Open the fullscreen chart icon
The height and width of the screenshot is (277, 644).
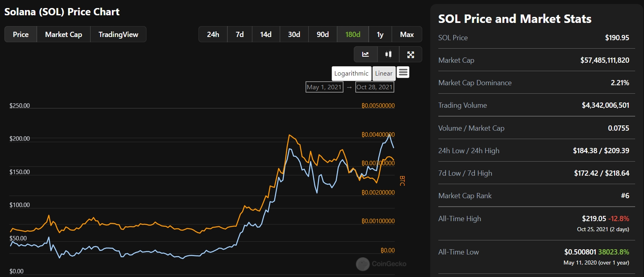[411, 54]
